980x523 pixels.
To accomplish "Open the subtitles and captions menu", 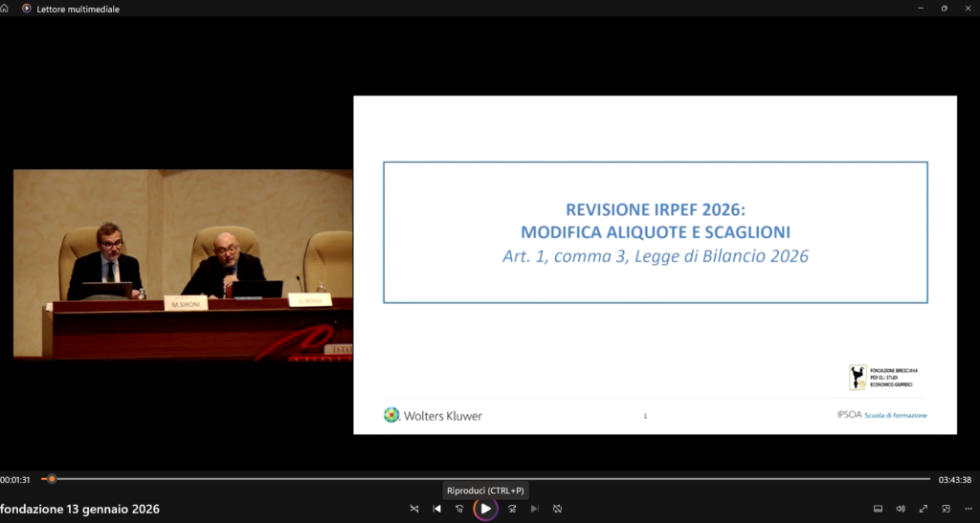I will click(x=878, y=509).
